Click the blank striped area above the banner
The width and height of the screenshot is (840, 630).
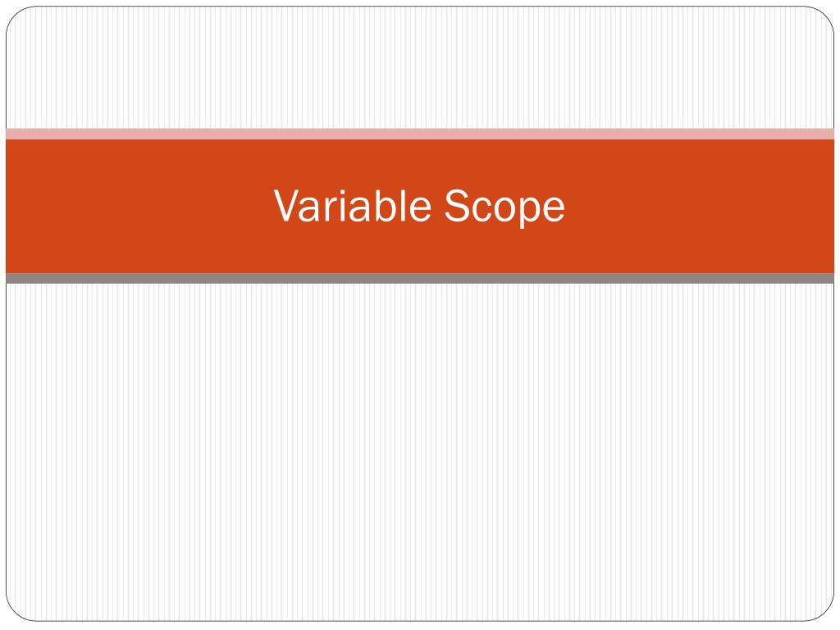(420, 67)
